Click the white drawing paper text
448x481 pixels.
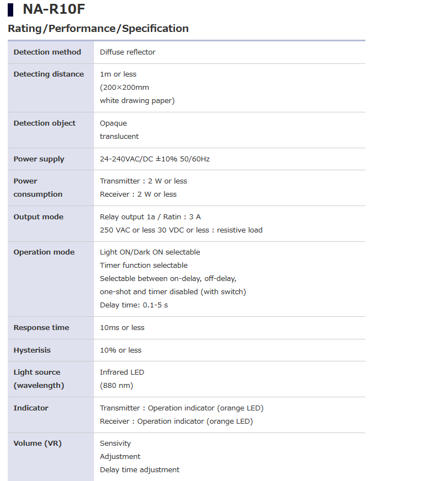coord(137,101)
